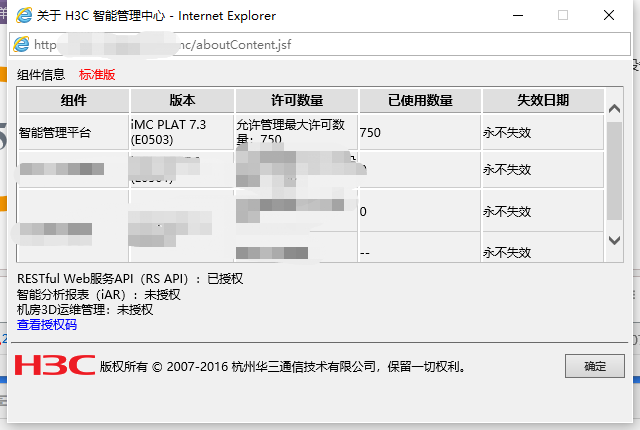Click the aboutContent.jsf address bar

(320, 44)
